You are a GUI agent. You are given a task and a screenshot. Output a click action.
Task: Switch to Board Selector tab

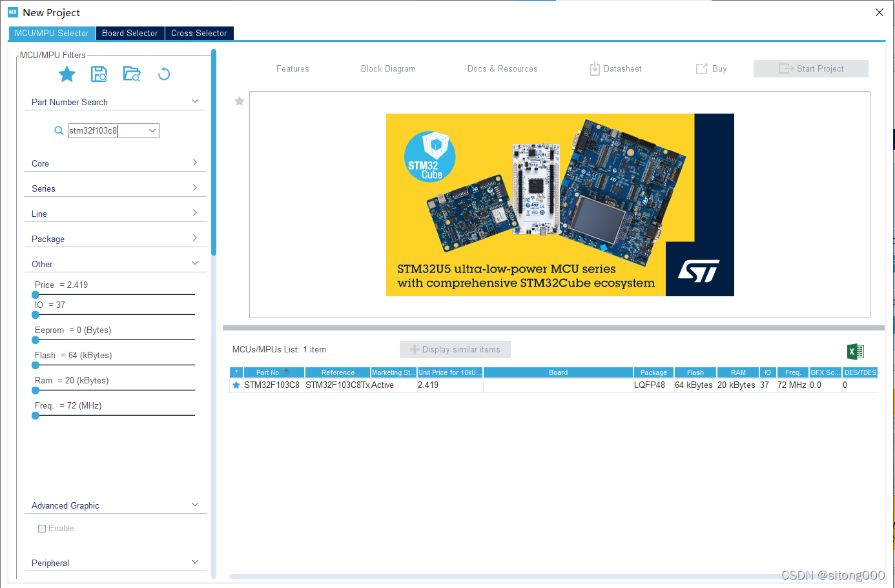(x=130, y=34)
